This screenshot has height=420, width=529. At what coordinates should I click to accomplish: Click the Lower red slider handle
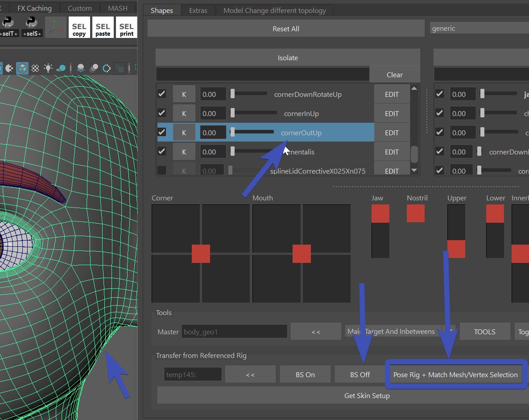coord(495,213)
